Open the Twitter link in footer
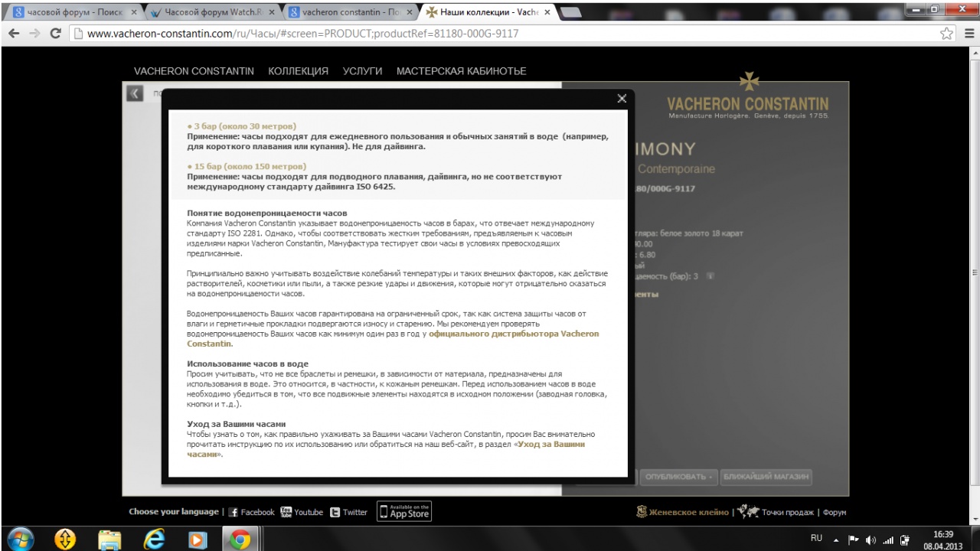 [348, 512]
